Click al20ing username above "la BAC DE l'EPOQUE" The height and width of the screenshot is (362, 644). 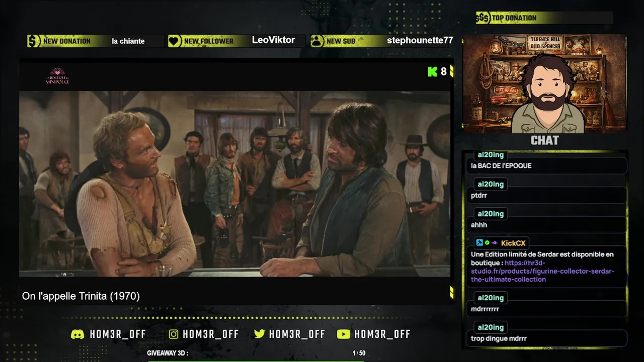[491, 155]
